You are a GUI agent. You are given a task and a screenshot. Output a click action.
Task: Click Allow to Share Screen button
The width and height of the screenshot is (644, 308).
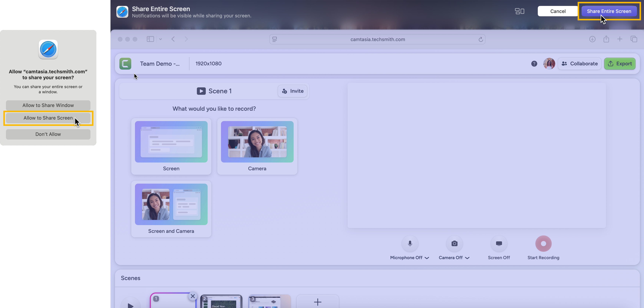tap(48, 118)
